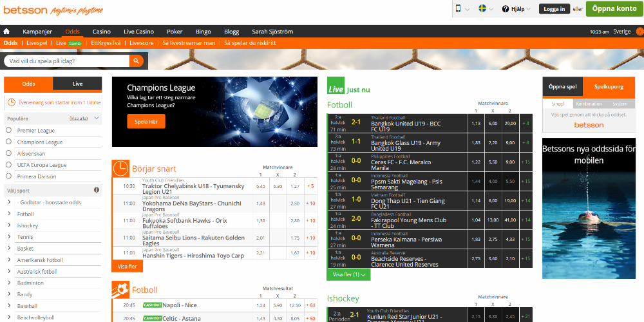This screenshot has height=322, width=644.
Task: Click the Logga in button
Action: pyautogui.click(x=554, y=9)
